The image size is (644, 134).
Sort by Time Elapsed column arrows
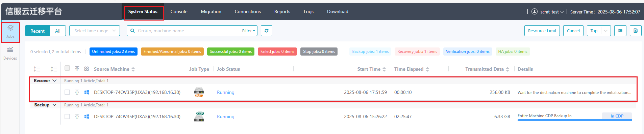pos(427,69)
